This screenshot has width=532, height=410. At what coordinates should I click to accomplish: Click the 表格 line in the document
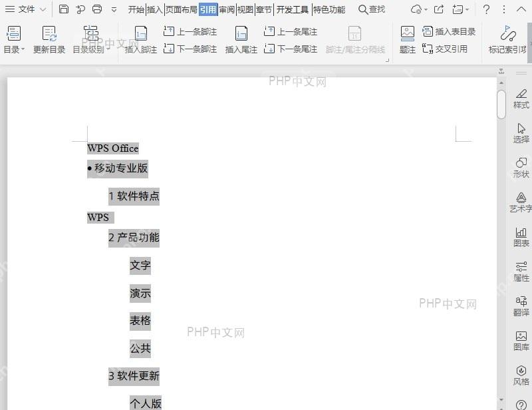pos(140,321)
